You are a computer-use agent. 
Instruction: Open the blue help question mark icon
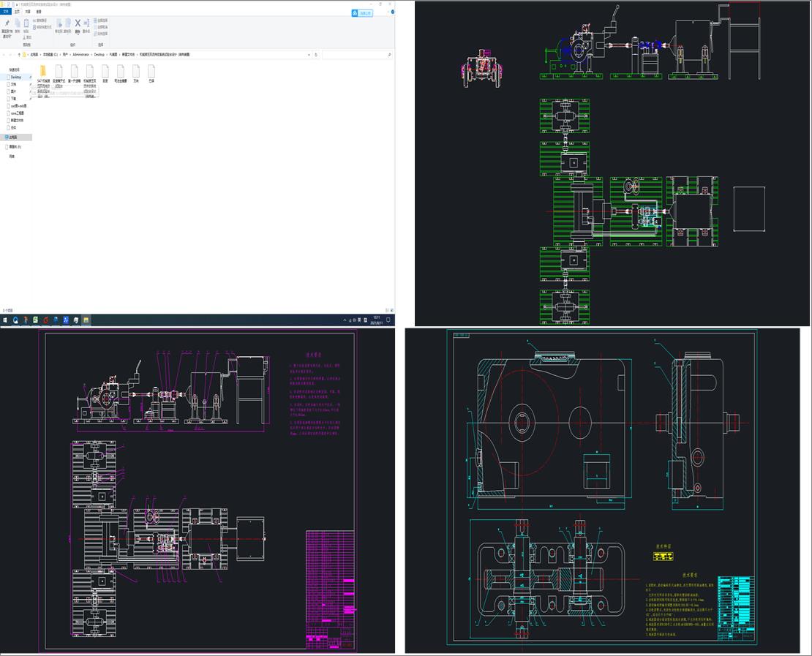point(392,12)
